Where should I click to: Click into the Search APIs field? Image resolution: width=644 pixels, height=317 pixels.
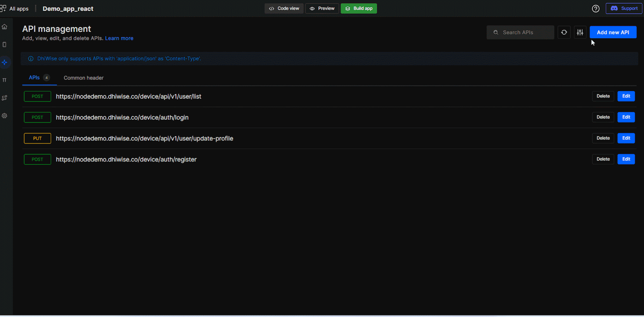[523, 32]
